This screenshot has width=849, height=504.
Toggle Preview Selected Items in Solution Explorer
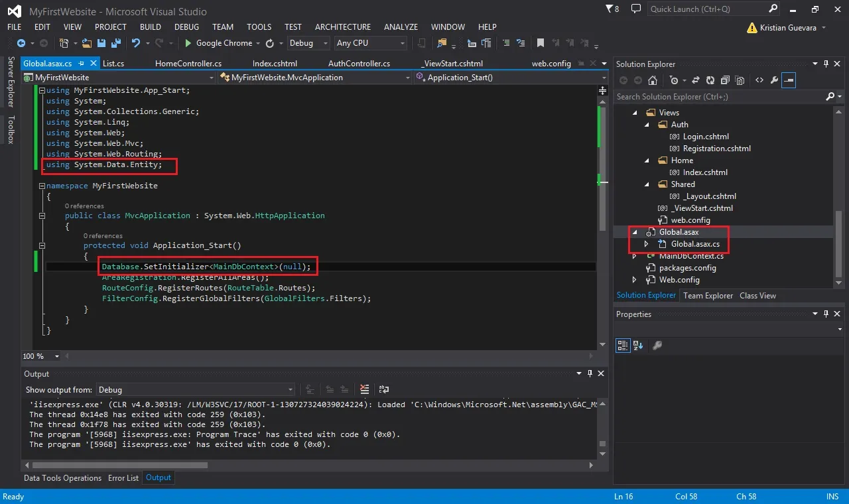pos(789,80)
